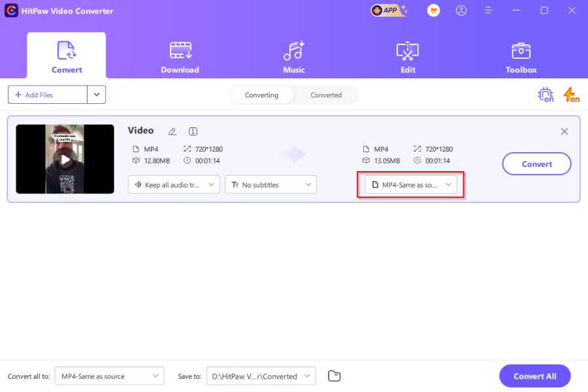Rename the video using the pencil icon
The image size is (588, 392).
click(x=171, y=131)
